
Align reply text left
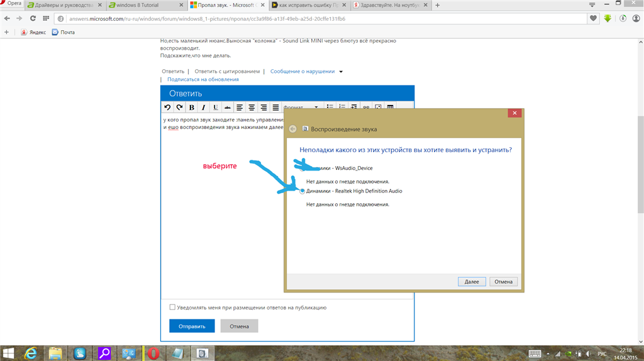[x=240, y=107]
